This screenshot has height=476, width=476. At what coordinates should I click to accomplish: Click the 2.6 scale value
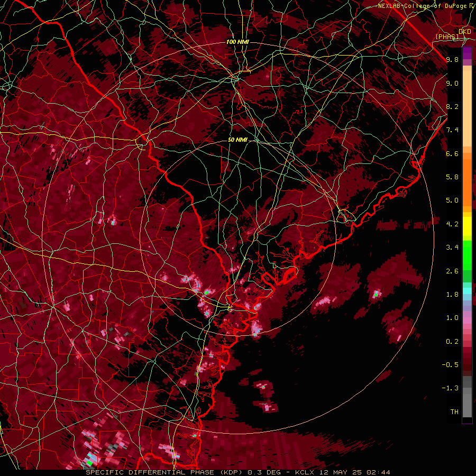[452, 271]
